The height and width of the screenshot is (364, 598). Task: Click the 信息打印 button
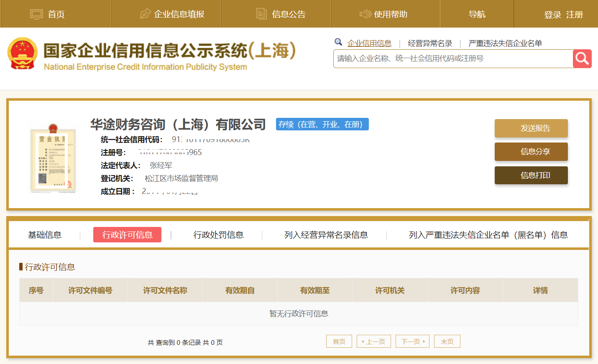531,175
